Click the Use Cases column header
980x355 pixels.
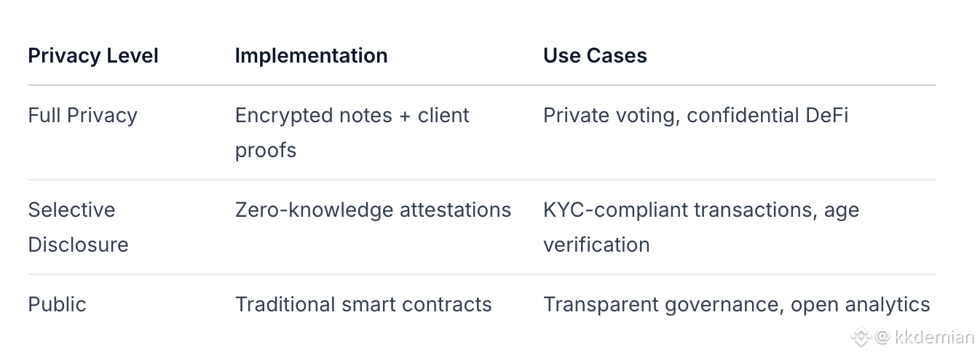595,56
